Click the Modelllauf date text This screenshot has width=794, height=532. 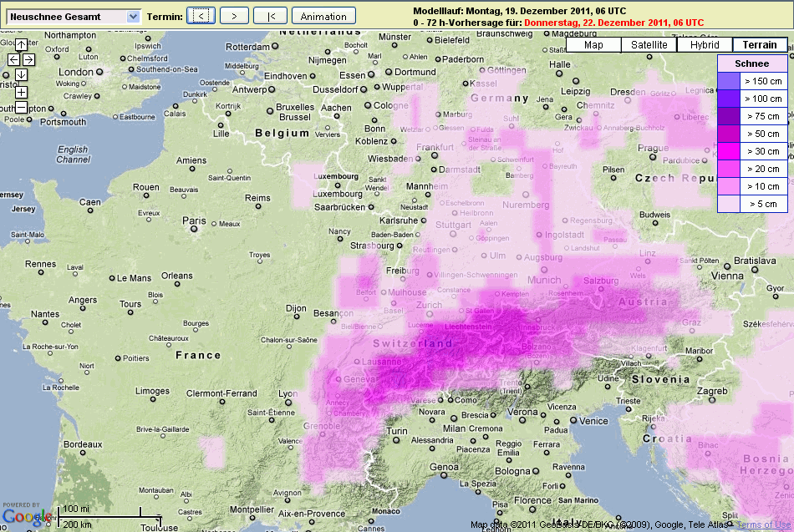pos(520,11)
